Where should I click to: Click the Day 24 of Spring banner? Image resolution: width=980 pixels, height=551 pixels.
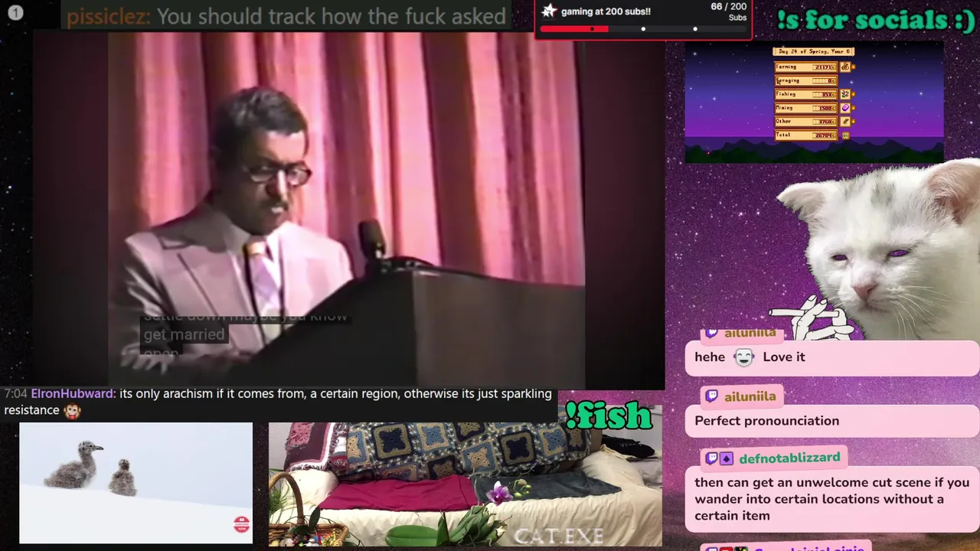point(813,51)
